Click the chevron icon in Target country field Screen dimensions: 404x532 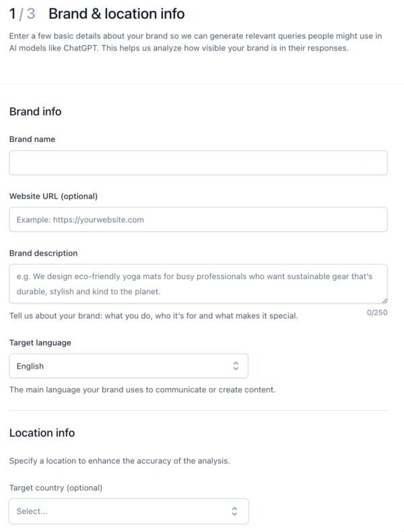coord(234,511)
